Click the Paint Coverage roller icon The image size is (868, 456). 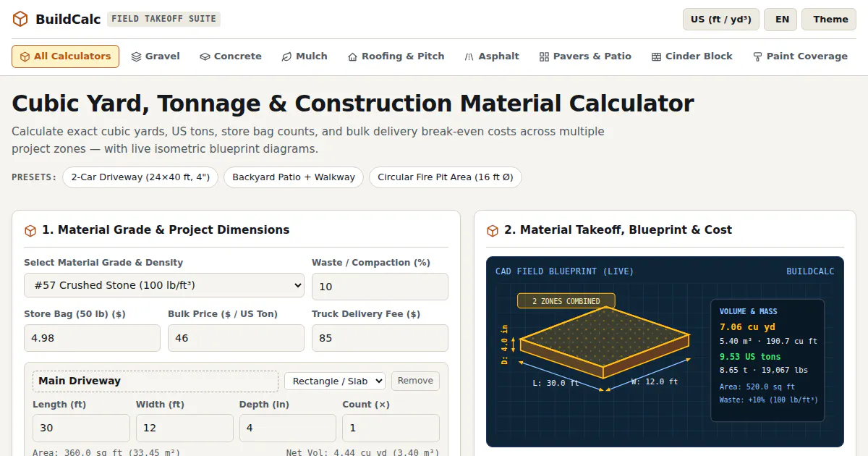point(757,56)
